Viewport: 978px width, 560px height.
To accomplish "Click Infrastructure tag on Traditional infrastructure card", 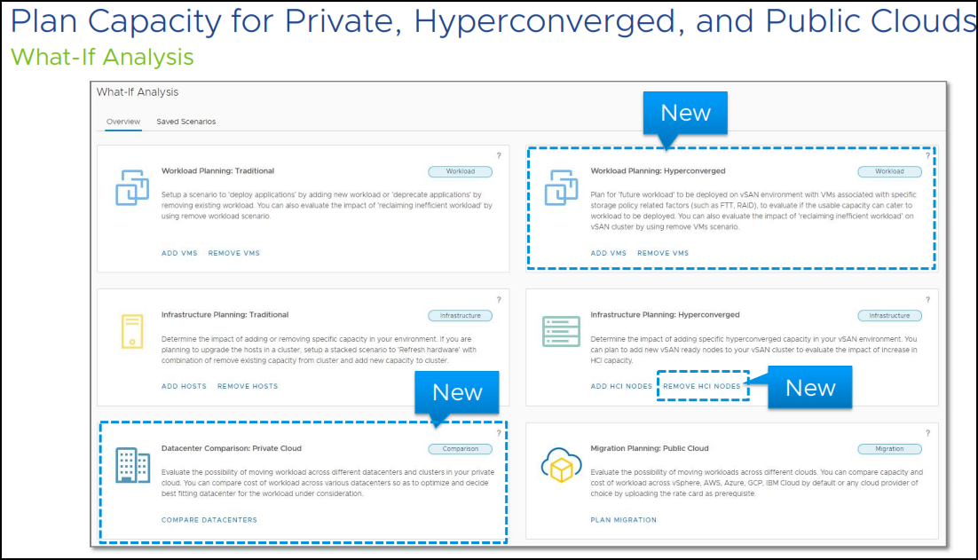I will [461, 316].
